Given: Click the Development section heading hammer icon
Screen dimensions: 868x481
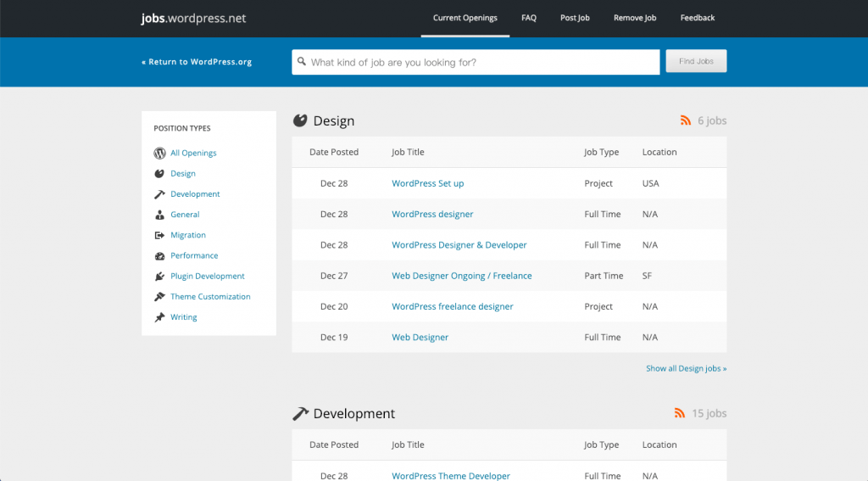Looking at the screenshot, I should coord(300,413).
